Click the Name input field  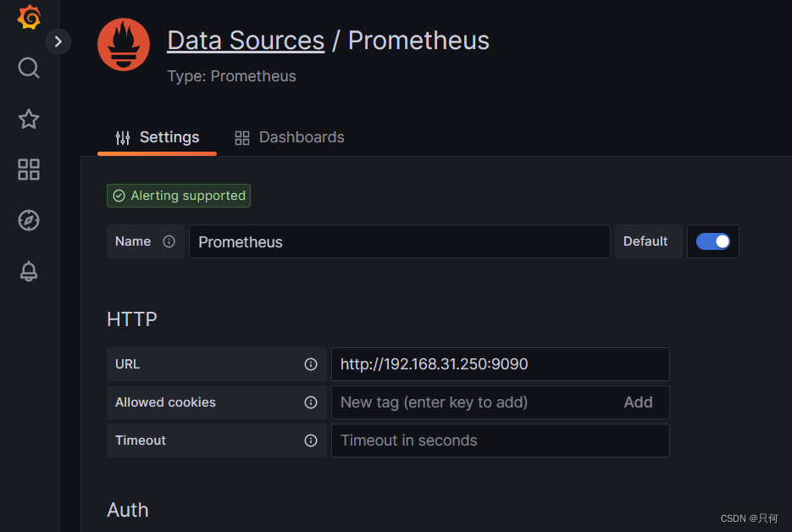(399, 241)
